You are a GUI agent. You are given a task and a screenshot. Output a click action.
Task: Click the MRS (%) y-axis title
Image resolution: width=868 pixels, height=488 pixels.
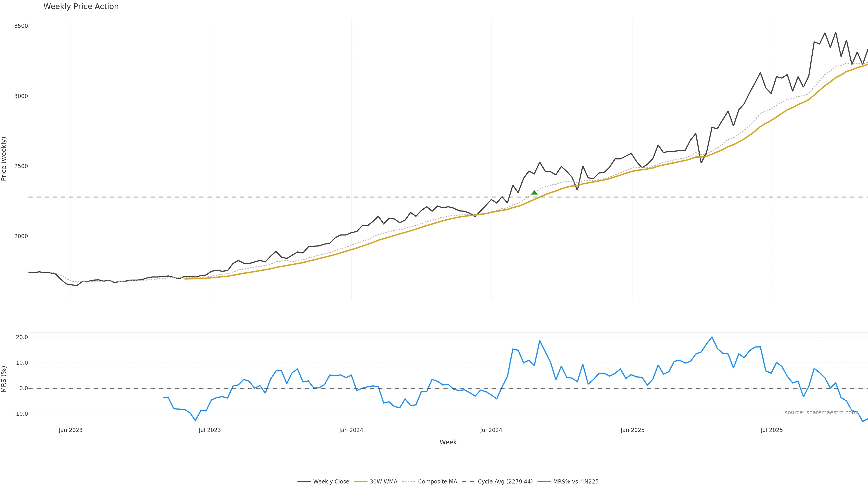click(4, 379)
